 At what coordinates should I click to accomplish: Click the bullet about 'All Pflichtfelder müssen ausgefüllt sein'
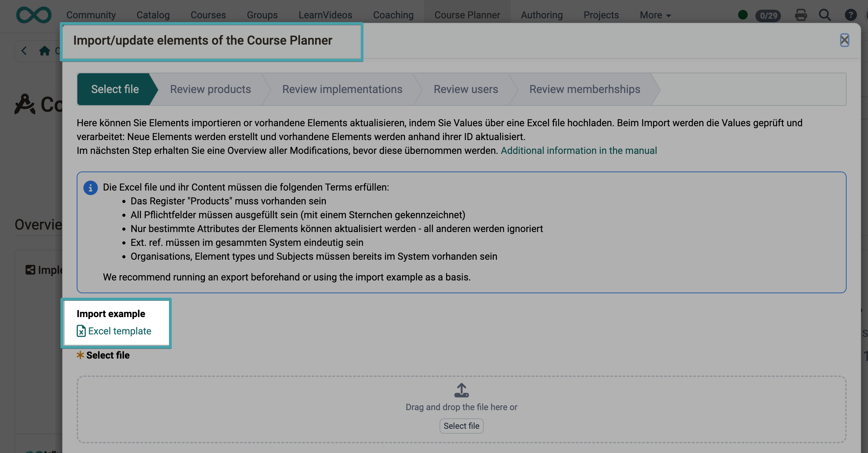click(x=298, y=215)
